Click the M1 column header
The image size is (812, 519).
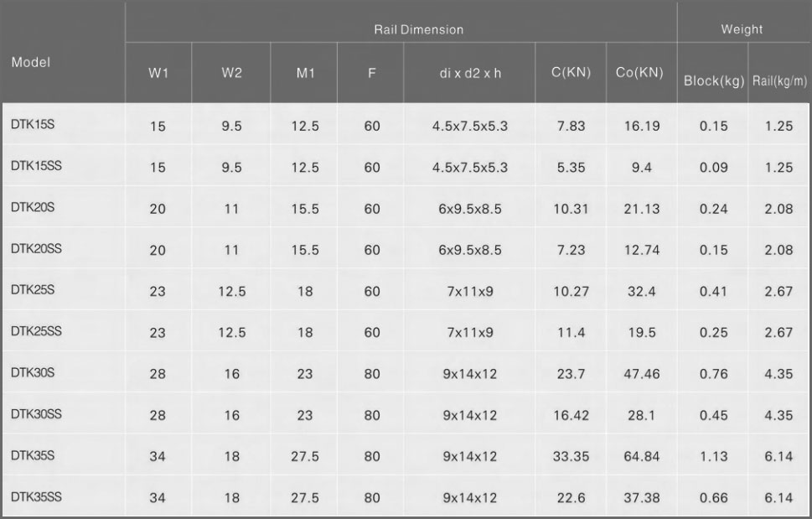[305, 73]
